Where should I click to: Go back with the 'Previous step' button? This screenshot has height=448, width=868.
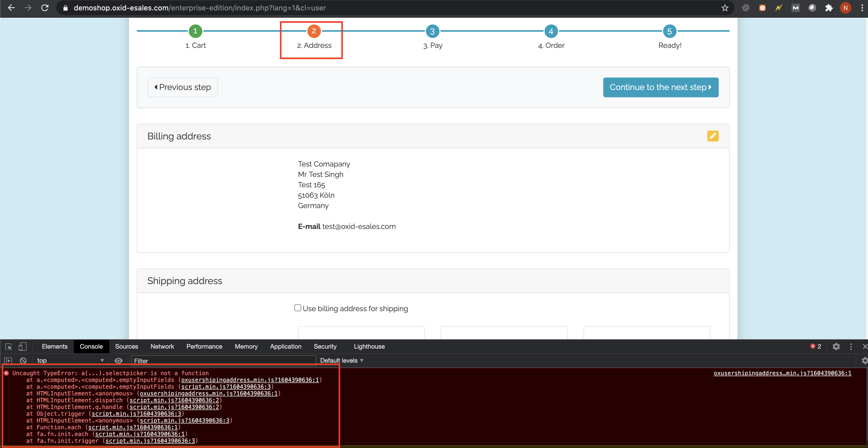183,87
